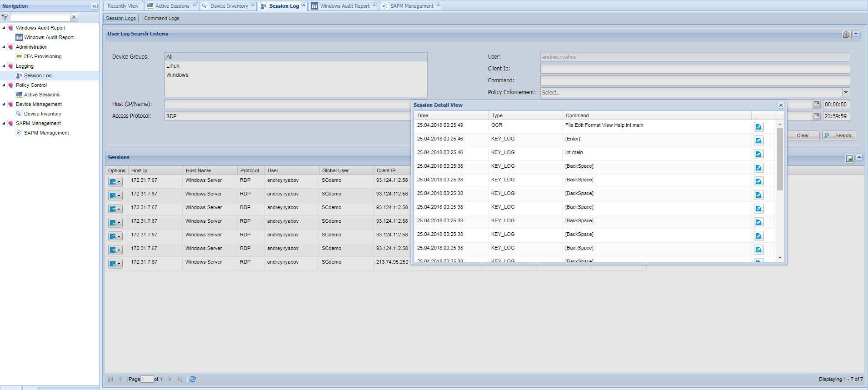Collapse the User Log Search Criteria panel

click(x=856, y=34)
